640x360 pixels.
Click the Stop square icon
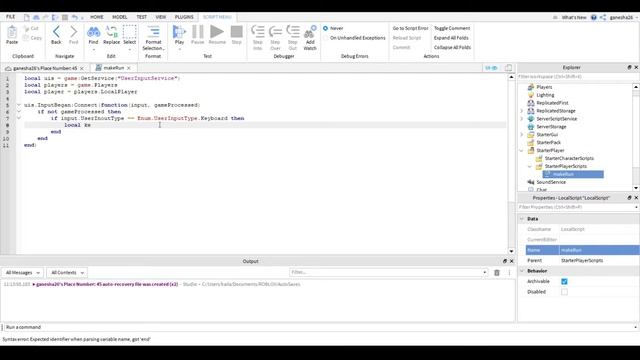coord(237,32)
